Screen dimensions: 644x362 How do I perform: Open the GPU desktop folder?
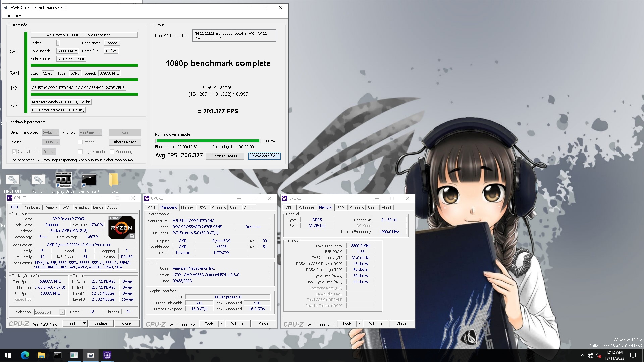click(114, 183)
